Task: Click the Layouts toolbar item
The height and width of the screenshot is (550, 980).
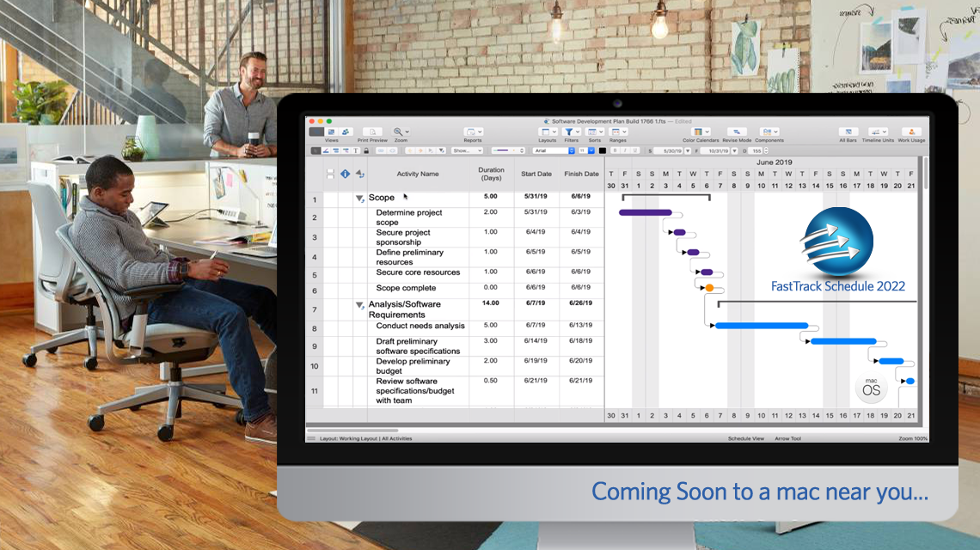Action: pos(547,131)
